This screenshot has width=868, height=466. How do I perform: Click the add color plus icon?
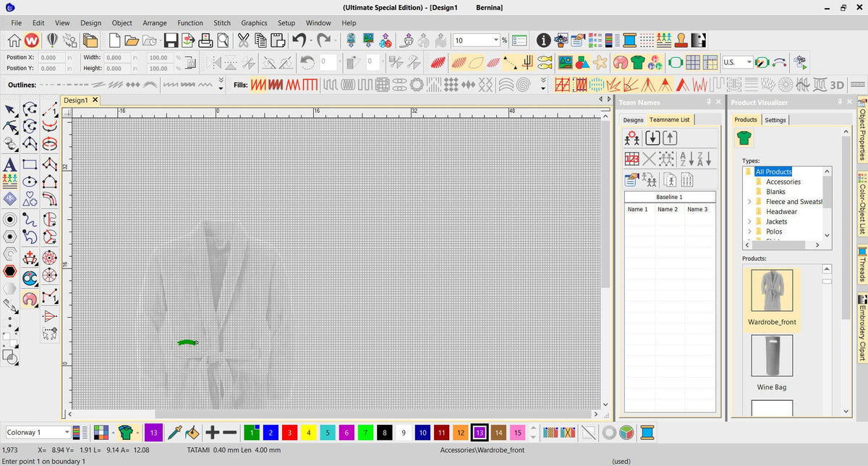click(213, 433)
